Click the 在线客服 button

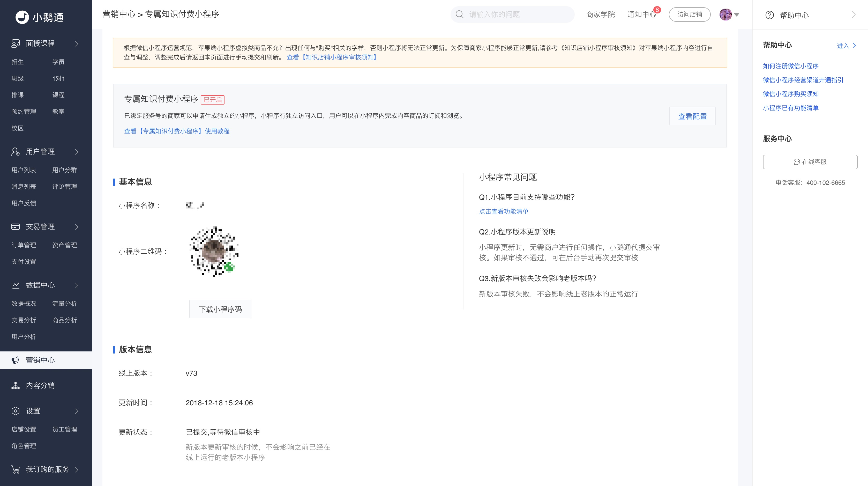coord(810,162)
